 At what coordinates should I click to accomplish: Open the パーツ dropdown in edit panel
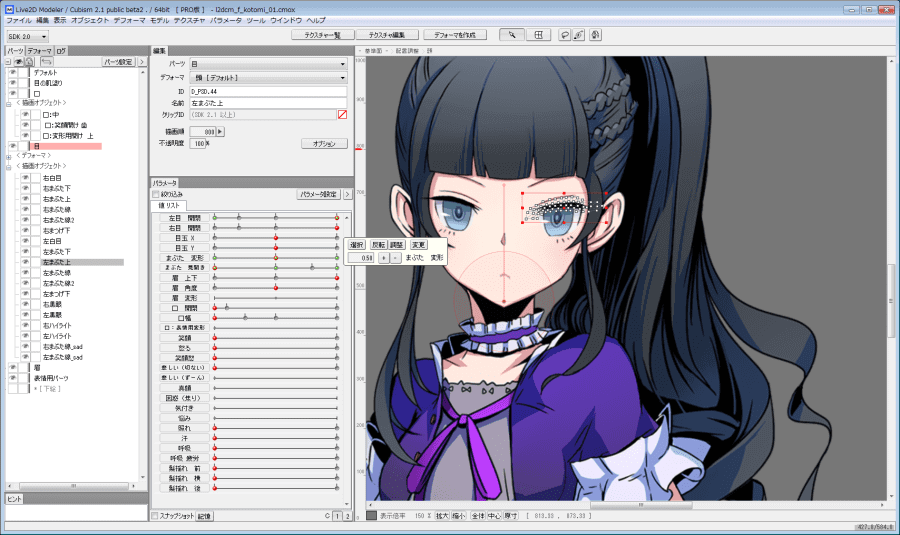[268, 64]
